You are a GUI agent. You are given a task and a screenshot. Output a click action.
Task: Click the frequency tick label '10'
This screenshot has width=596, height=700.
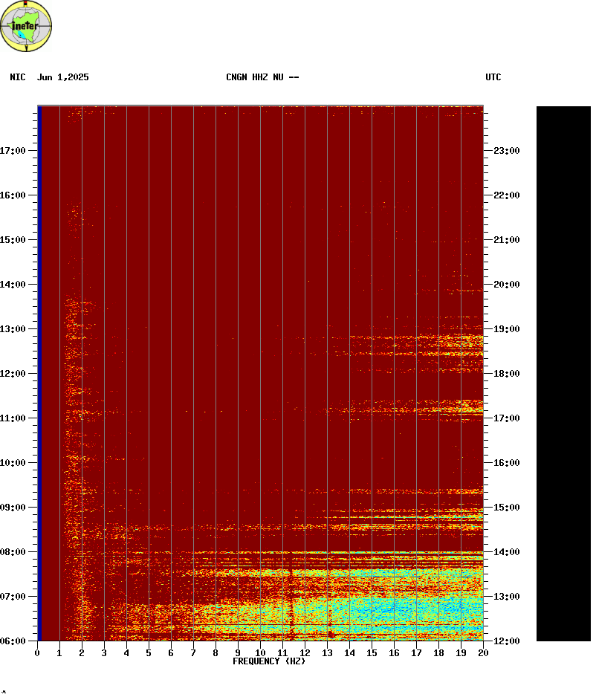pos(260,653)
